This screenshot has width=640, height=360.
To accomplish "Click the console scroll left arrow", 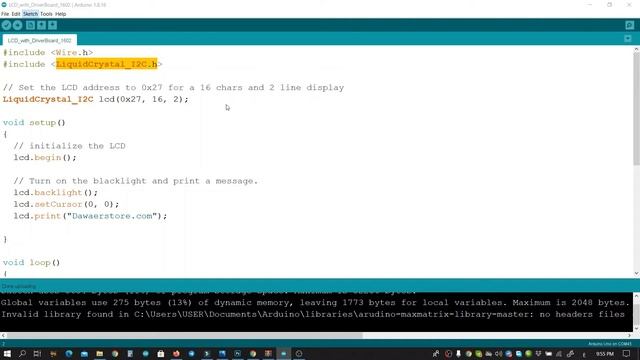I will point(3,336).
